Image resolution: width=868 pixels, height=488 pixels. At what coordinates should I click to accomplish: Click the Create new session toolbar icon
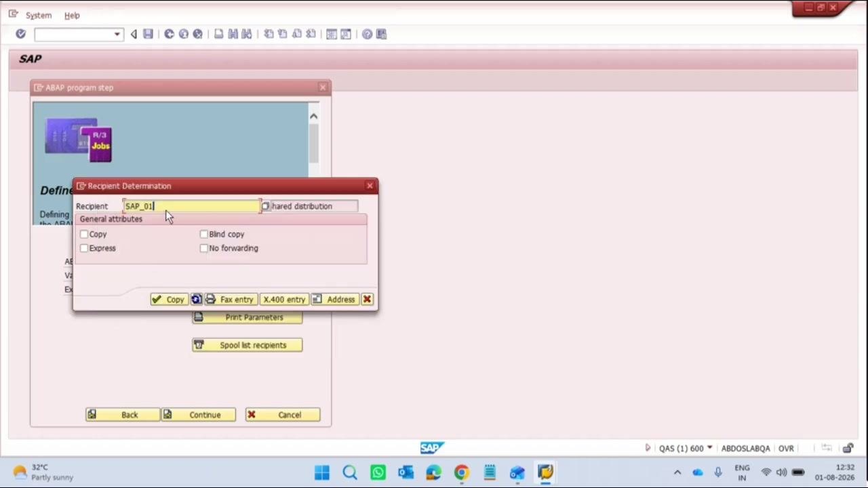pos(332,34)
